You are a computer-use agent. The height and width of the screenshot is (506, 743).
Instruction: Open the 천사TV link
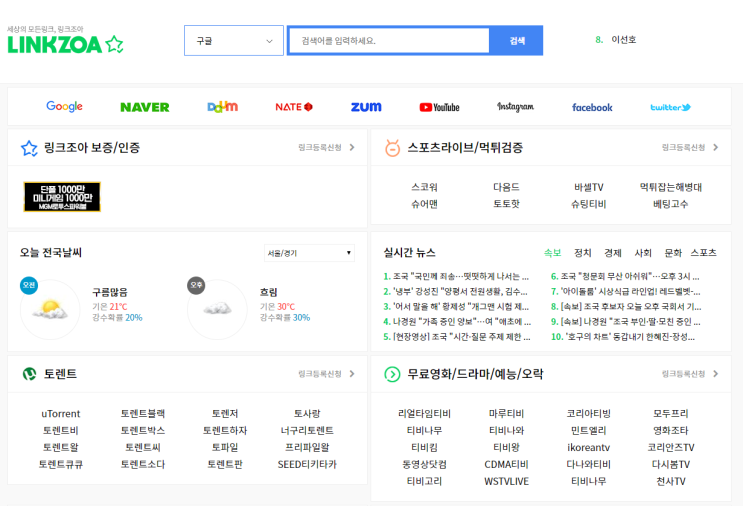point(671,481)
